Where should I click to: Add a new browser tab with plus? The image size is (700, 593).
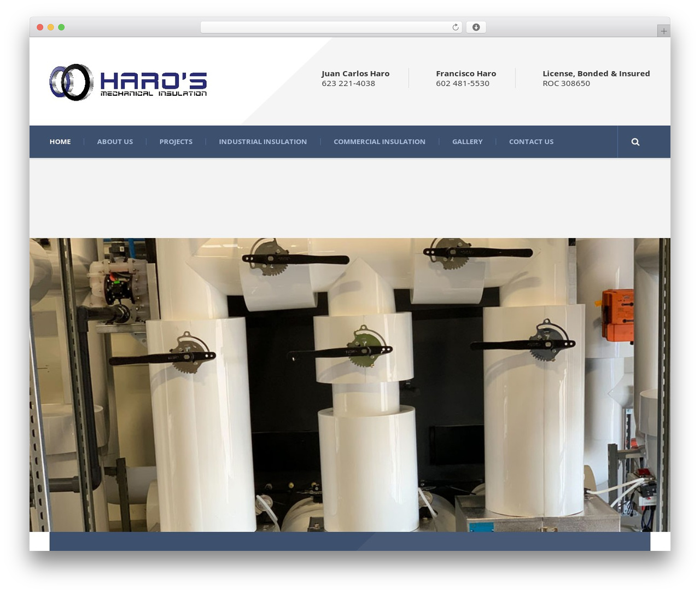click(x=663, y=31)
